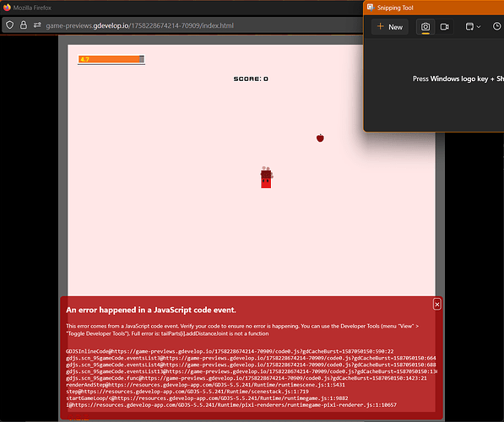This screenshot has height=422, width=504.
Task: Click the Snipping Tool app icon
Action: tap(371, 8)
